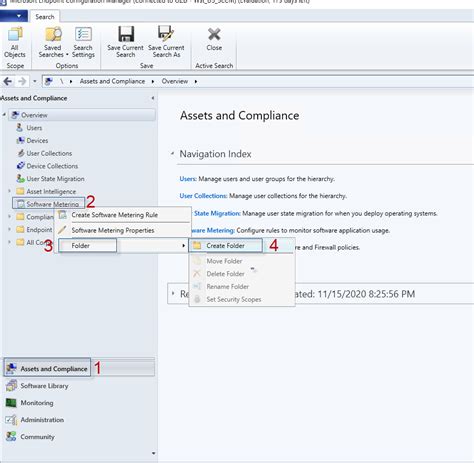Expand the Endpoint Protection folder arrow
This screenshot has height=463, width=474.
click(x=9, y=229)
